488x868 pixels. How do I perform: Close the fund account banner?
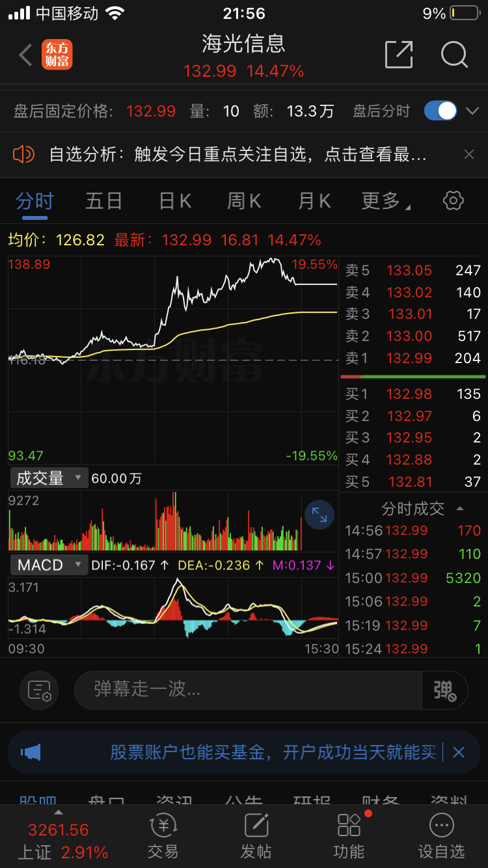(459, 752)
